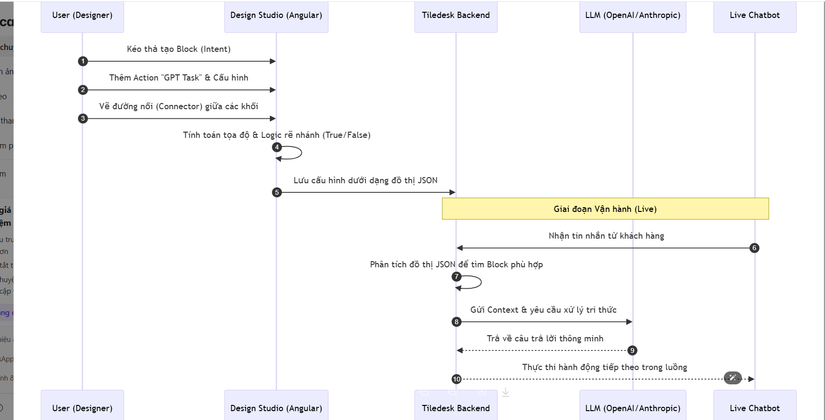Click the top Tiledesk Backend participant box

[456, 15]
